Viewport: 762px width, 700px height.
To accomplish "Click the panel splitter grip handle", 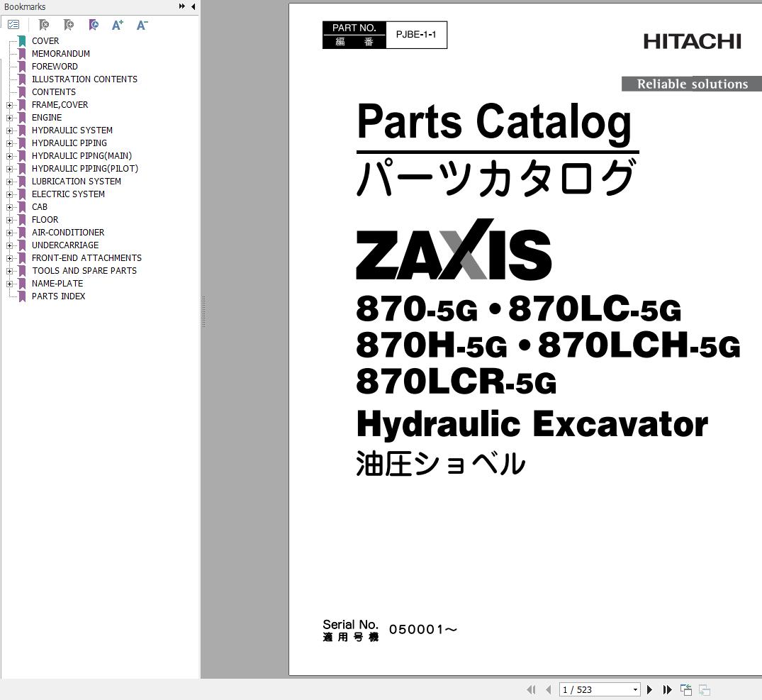I will click(203, 311).
